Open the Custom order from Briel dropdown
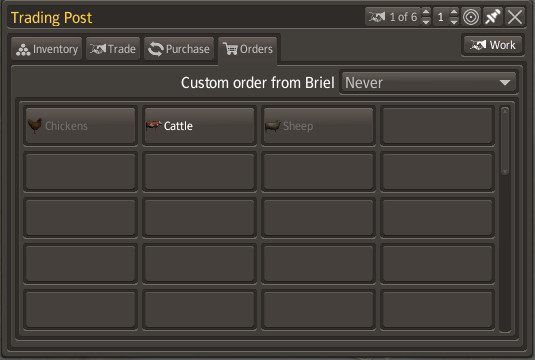Image resolution: width=535 pixels, height=360 pixels. point(429,83)
